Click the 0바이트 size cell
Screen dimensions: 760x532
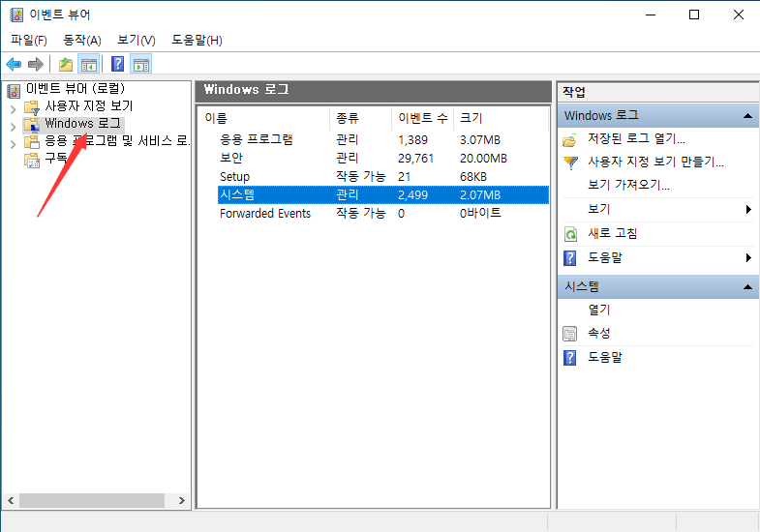480,214
